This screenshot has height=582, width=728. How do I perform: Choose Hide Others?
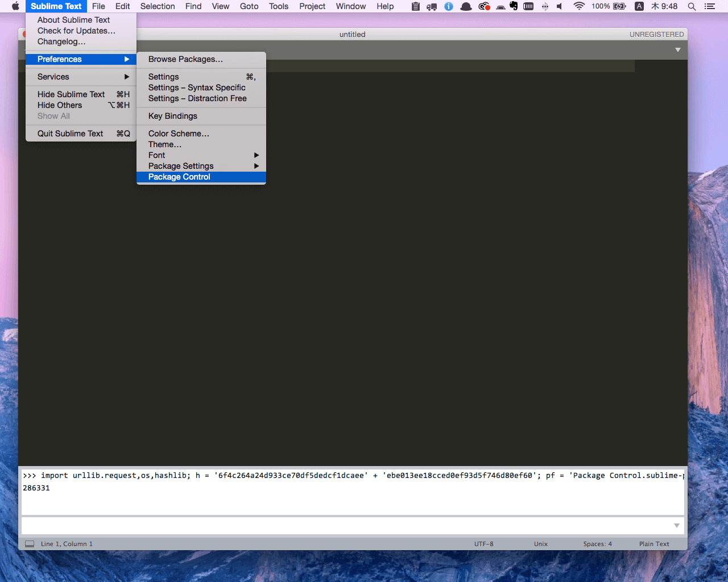pos(81,105)
